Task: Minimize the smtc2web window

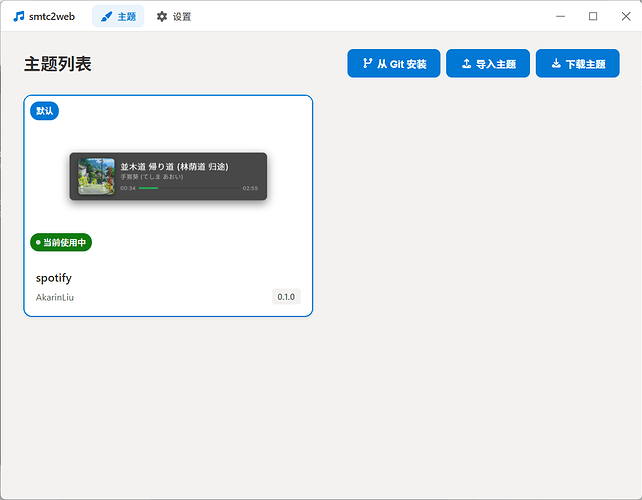Action: point(561,16)
